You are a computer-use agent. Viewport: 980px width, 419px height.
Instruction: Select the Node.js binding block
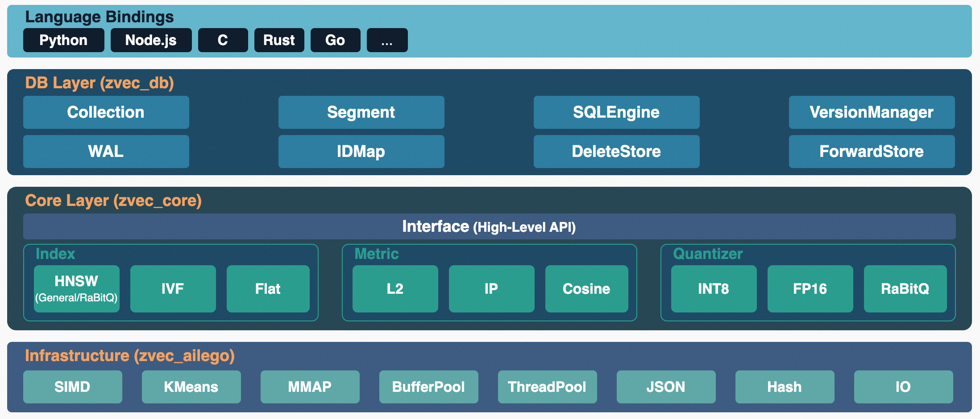[151, 40]
